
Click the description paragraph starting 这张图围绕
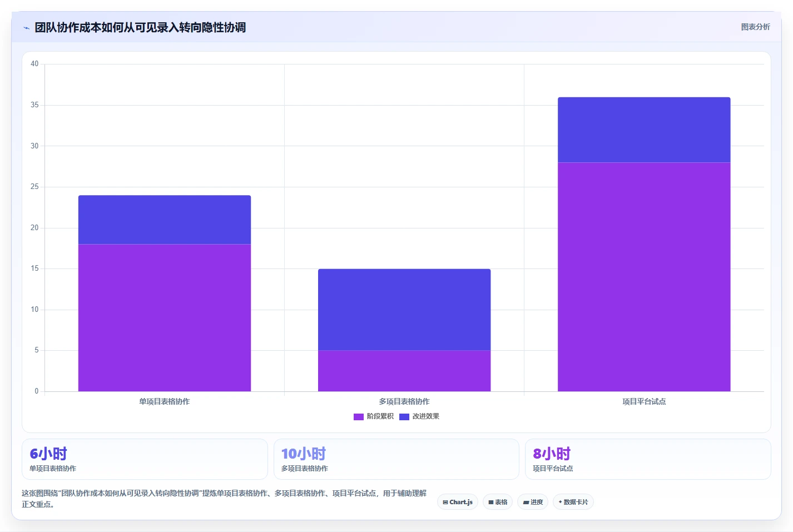tap(225, 499)
